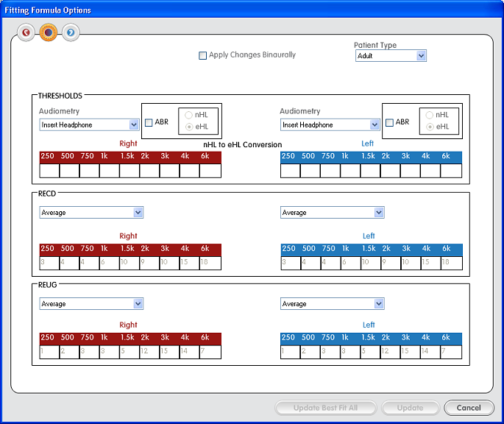Click left threshold field under 1.5k

click(x=370, y=171)
